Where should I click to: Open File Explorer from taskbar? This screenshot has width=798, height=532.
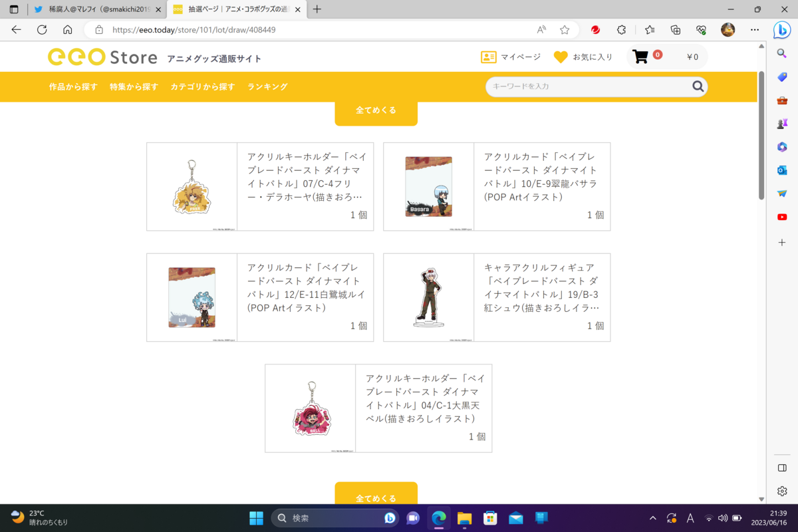(464, 518)
